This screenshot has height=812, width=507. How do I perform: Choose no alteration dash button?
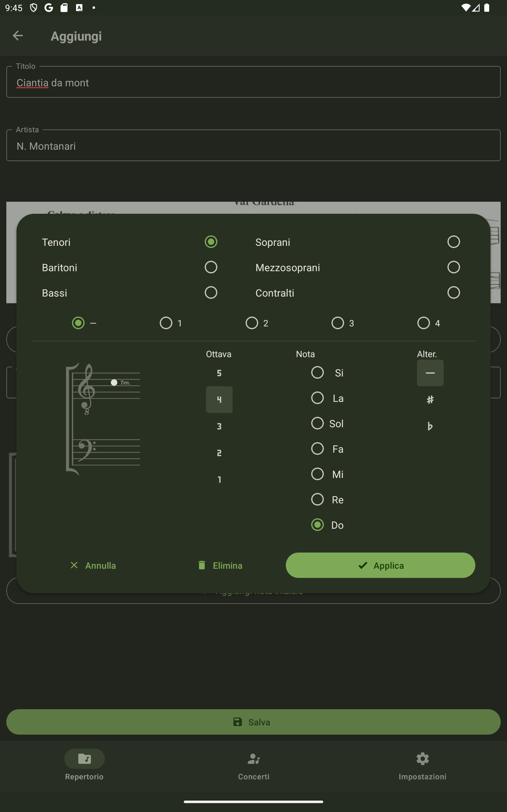point(430,373)
